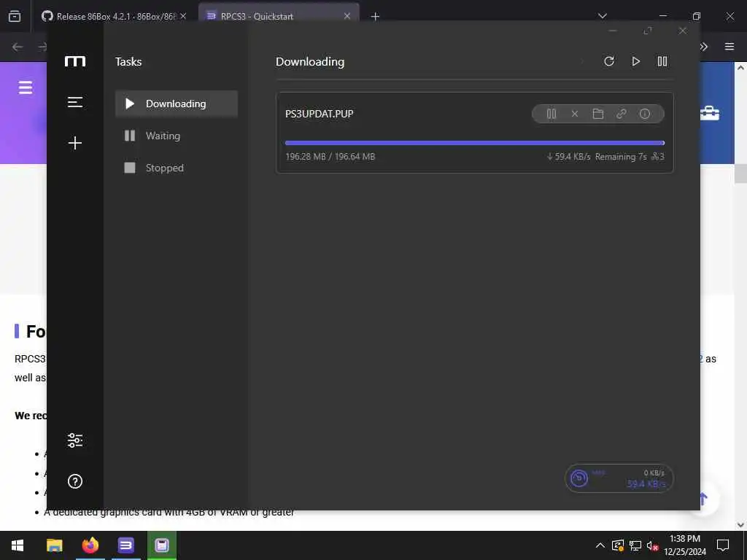Open Firefox recent browsing view icon

15,16
